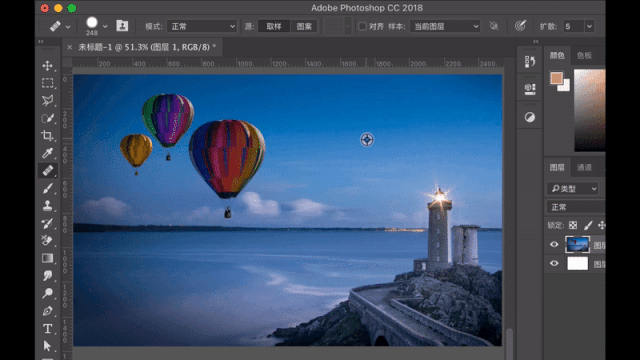Select the Dodge tool
640x360 pixels.
[47, 293]
